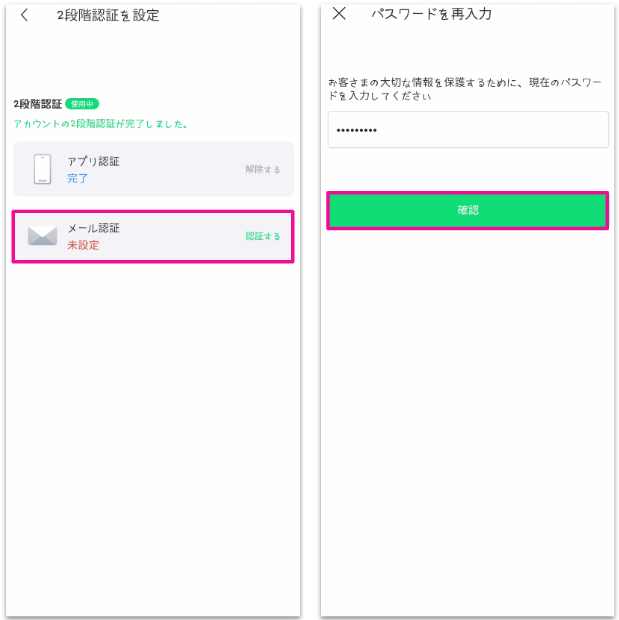Close the password re-entry screen

[x=339, y=14]
